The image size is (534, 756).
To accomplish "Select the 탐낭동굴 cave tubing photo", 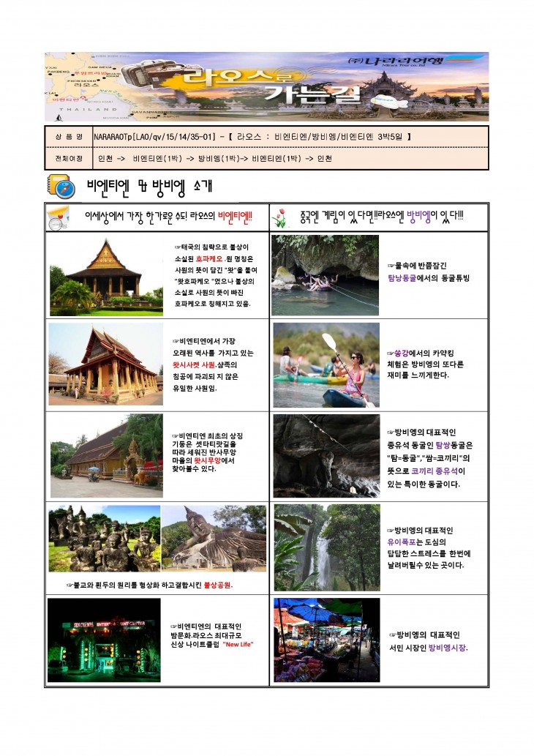I will (x=326, y=275).
